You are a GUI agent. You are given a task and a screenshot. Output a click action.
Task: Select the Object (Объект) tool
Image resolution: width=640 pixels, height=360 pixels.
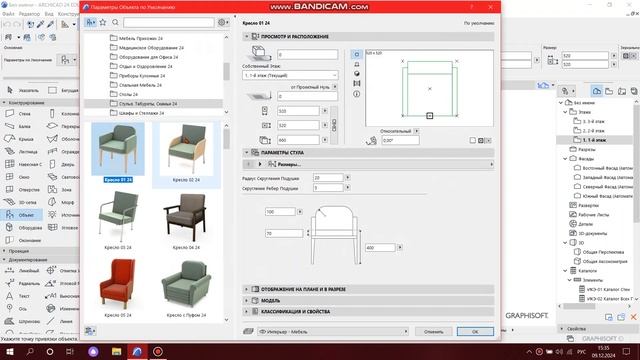pos(21,215)
